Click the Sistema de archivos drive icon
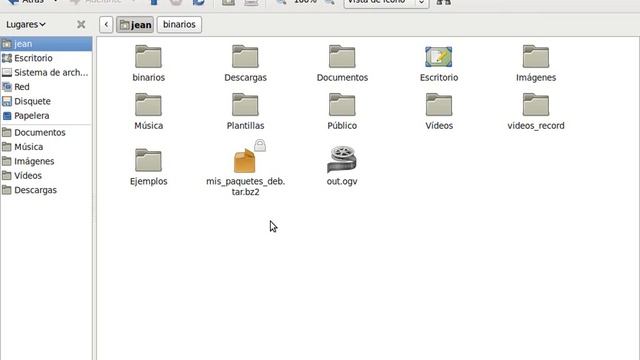The width and height of the screenshot is (640, 360). (7, 72)
